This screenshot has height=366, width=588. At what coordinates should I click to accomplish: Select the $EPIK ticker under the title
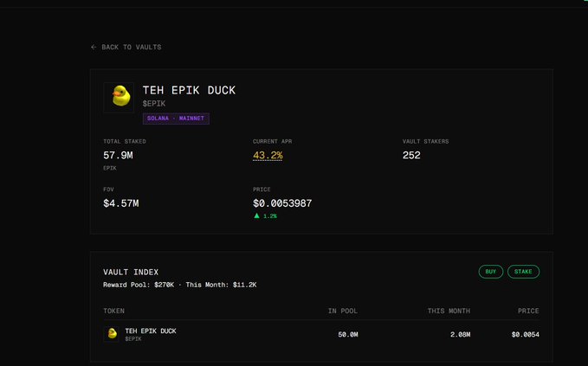pos(154,103)
